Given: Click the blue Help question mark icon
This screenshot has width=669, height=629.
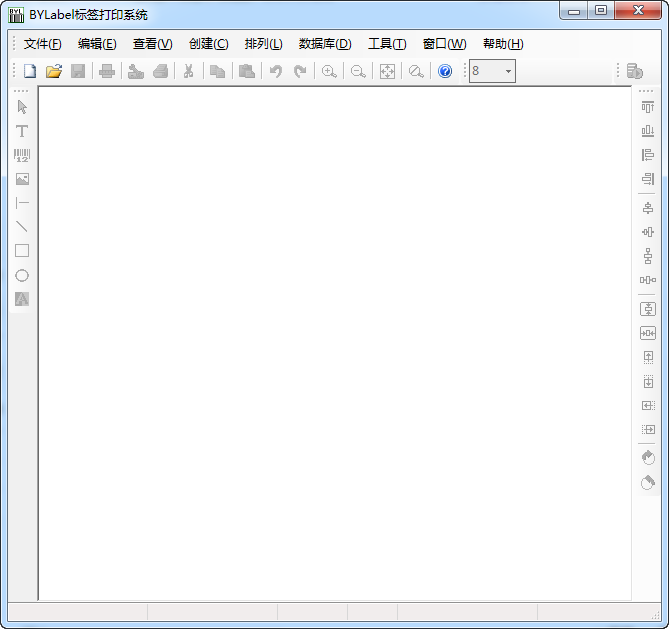Looking at the screenshot, I should coord(445,71).
